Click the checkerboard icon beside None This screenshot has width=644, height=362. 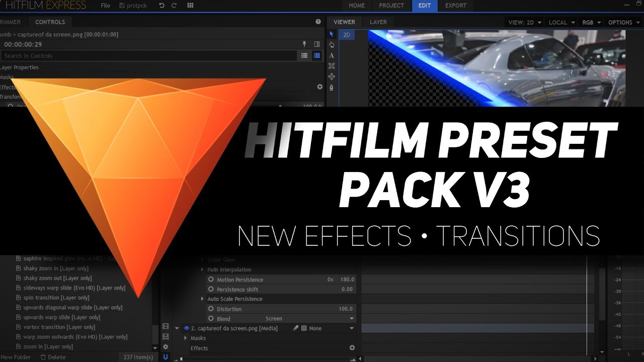coord(304,328)
